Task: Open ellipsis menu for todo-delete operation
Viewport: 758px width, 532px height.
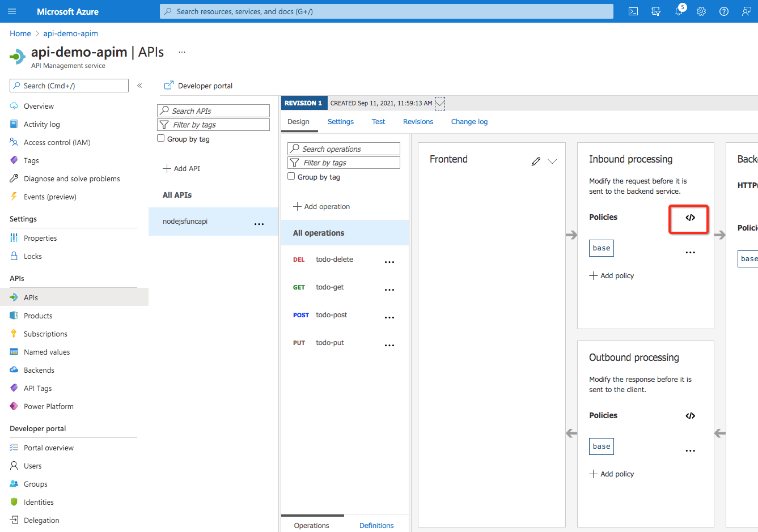Action: point(389,262)
